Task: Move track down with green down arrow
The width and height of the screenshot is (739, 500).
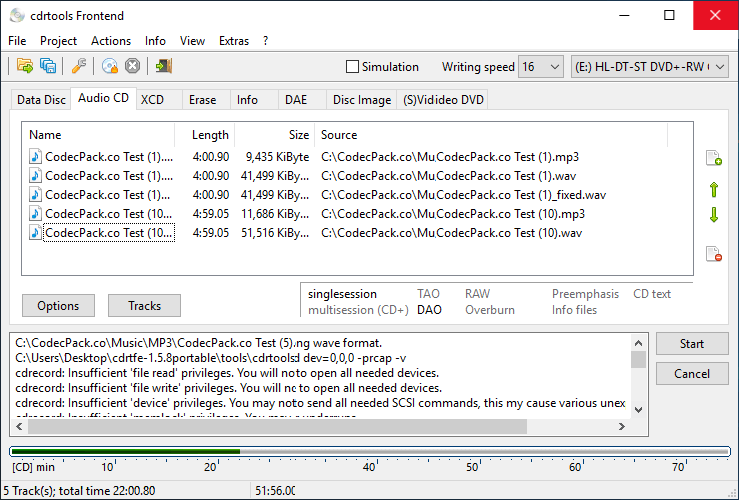Action: click(x=714, y=215)
